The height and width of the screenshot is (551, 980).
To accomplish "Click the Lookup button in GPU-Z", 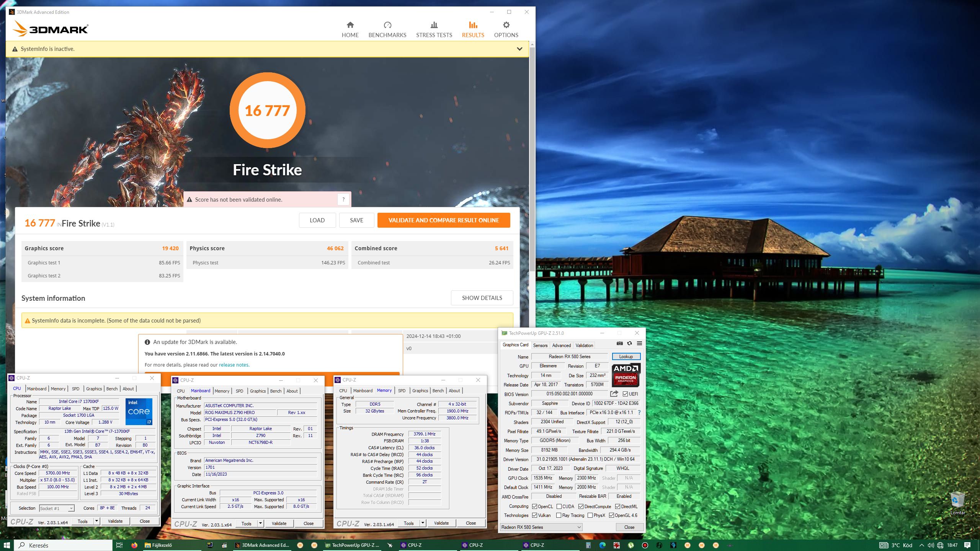I will pyautogui.click(x=626, y=357).
